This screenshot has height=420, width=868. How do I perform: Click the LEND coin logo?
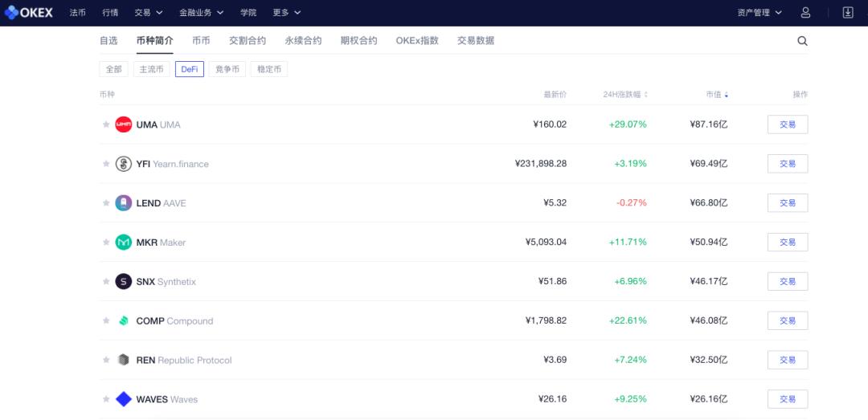pos(124,203)
